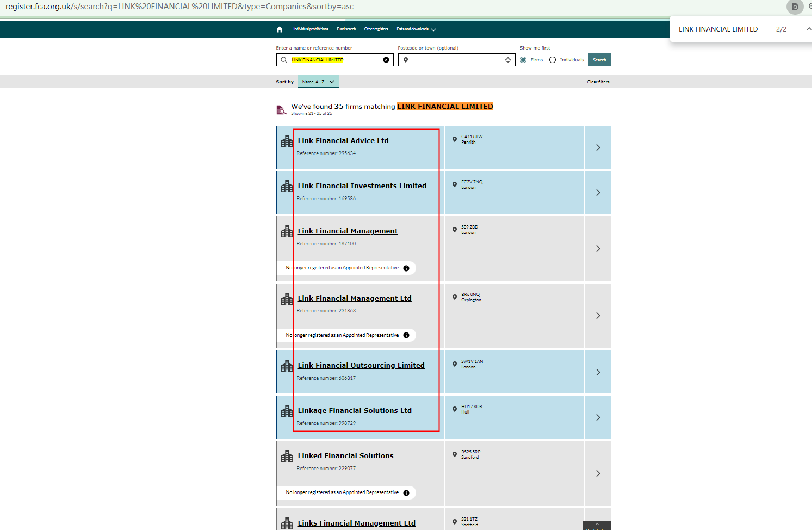Image resolution: width=812 pixels, height=530 pixels.
Task: Open the Other registers menu item
Action: click(376, 29)
